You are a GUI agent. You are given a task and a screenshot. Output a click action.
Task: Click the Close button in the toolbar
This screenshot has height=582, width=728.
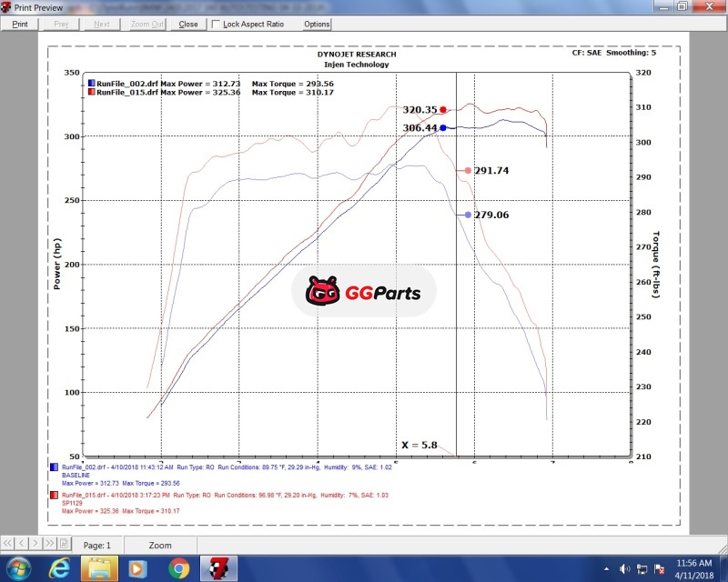point(188,25)
